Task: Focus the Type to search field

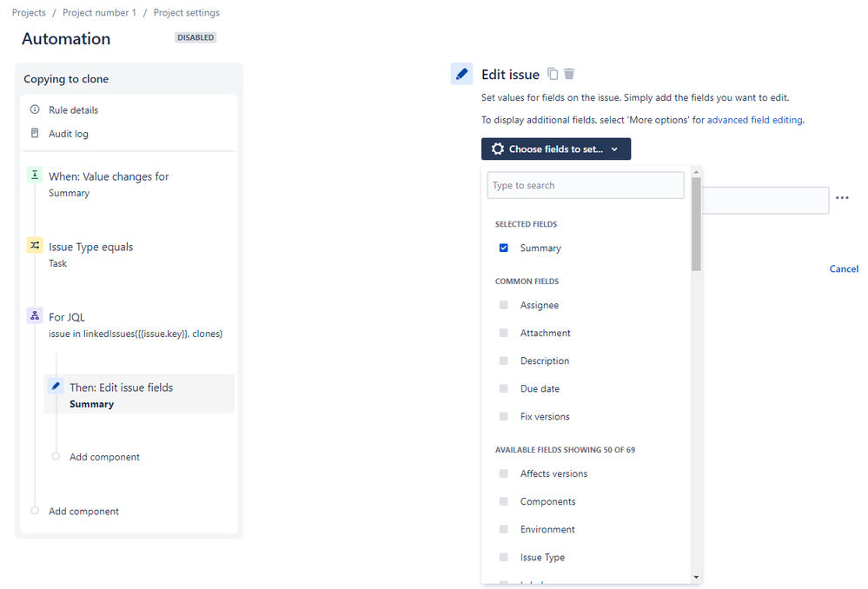Action: coord(586,185)
